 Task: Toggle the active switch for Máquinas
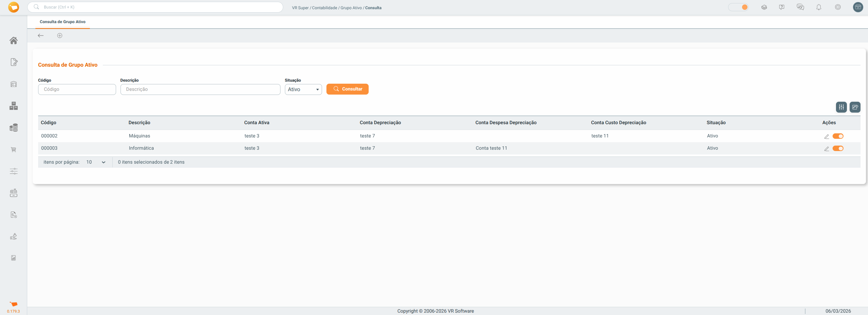(838, 136)
